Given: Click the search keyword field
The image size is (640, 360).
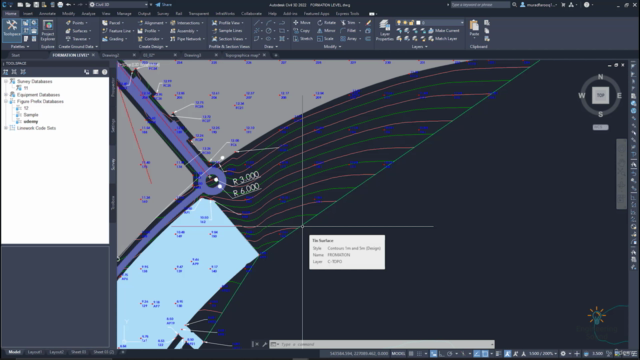Looking at the screenshot, I should pyautogui.click(x=480, y=5).
